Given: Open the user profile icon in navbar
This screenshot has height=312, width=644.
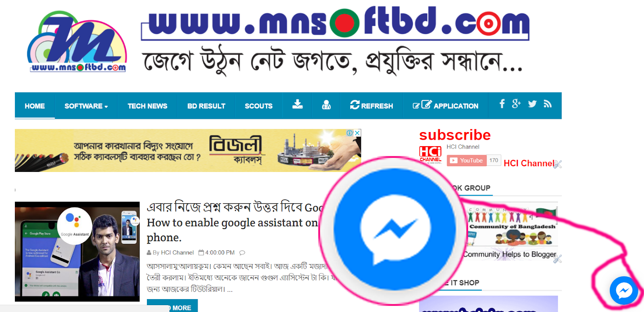Looking at the screenshot, I should 326,105.
